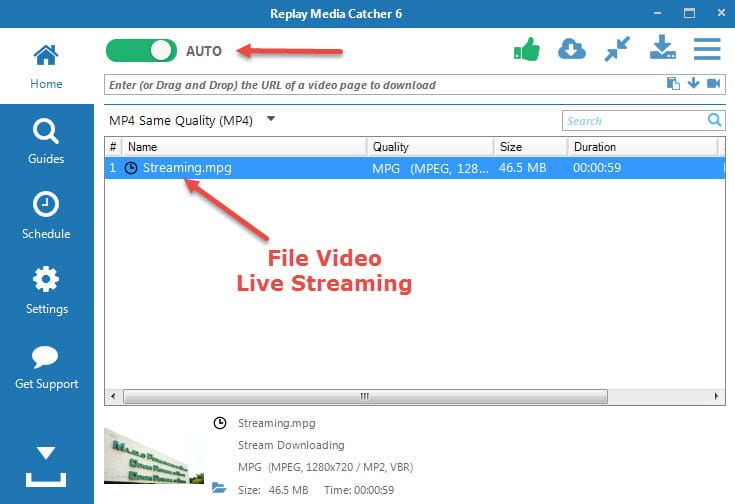Maximize the Replay Media Catcher window
Screen dimensions: 735x504
tap(689, 13)
